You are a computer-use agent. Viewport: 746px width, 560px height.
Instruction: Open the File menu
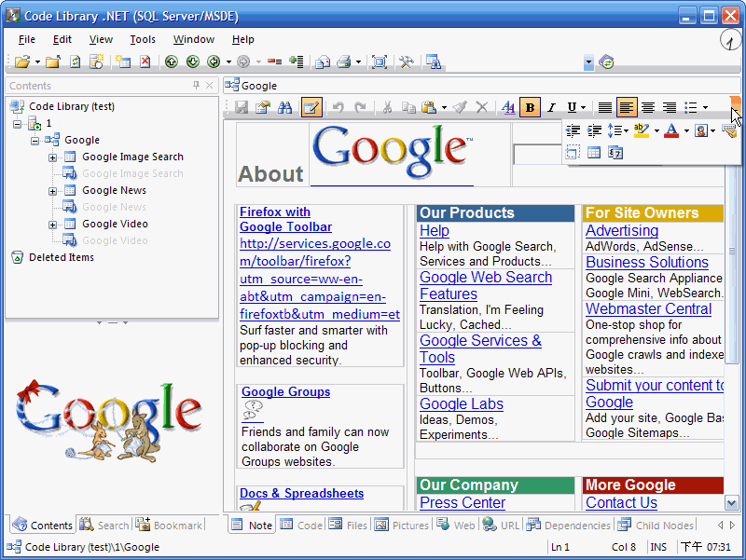(27, 39)
